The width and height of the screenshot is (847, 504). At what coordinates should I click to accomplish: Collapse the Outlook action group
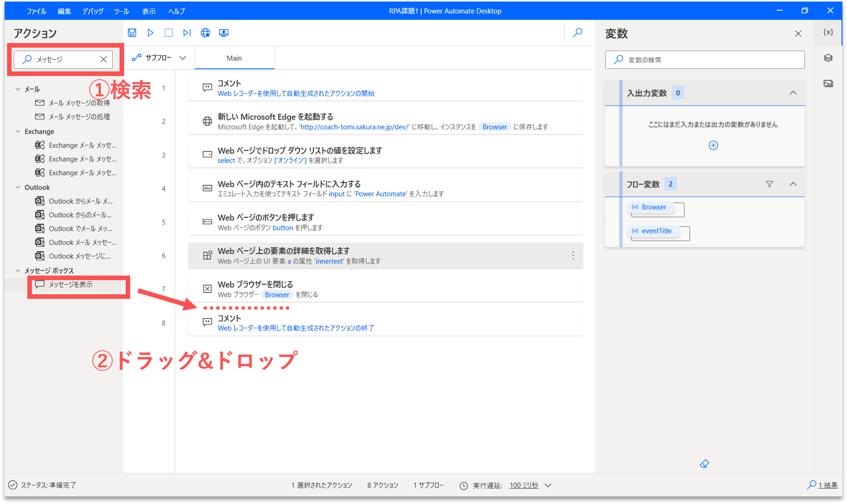tap(18, 187)
